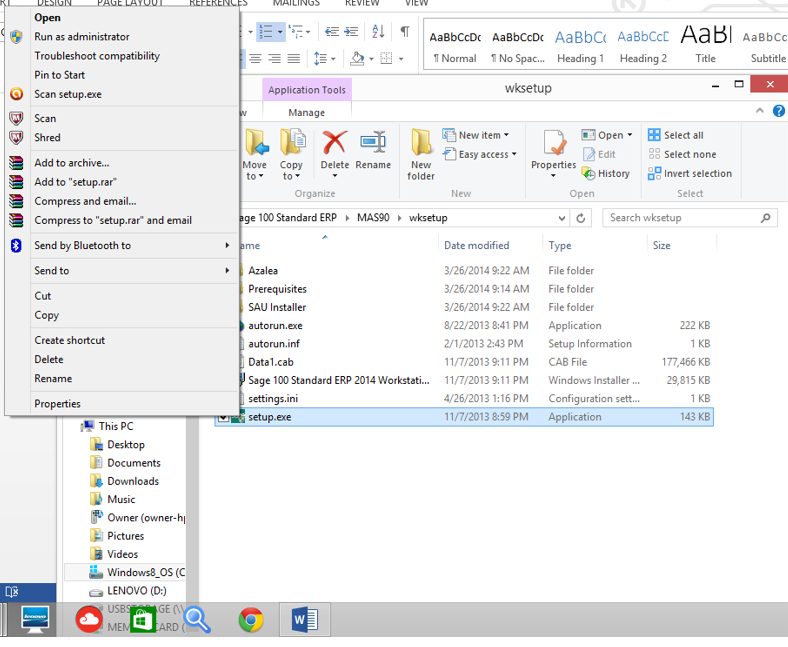Click Select all in ribbon
Image resolution: width=788 pixels, height=647 pixels.
tap(675, 135)
